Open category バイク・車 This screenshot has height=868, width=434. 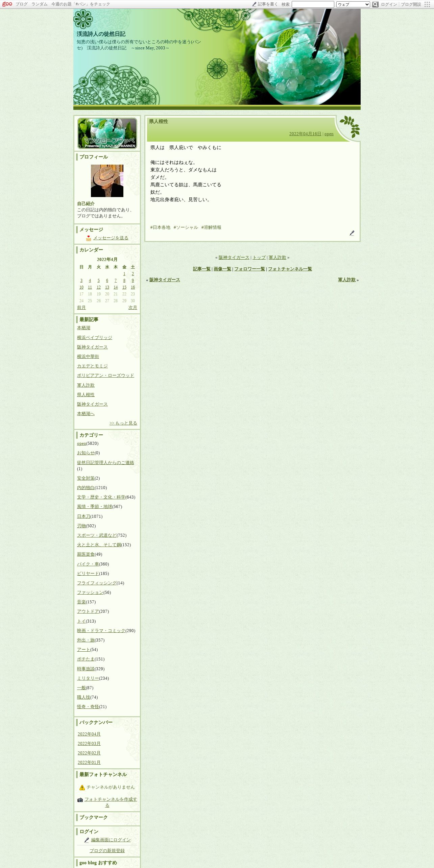88,564
